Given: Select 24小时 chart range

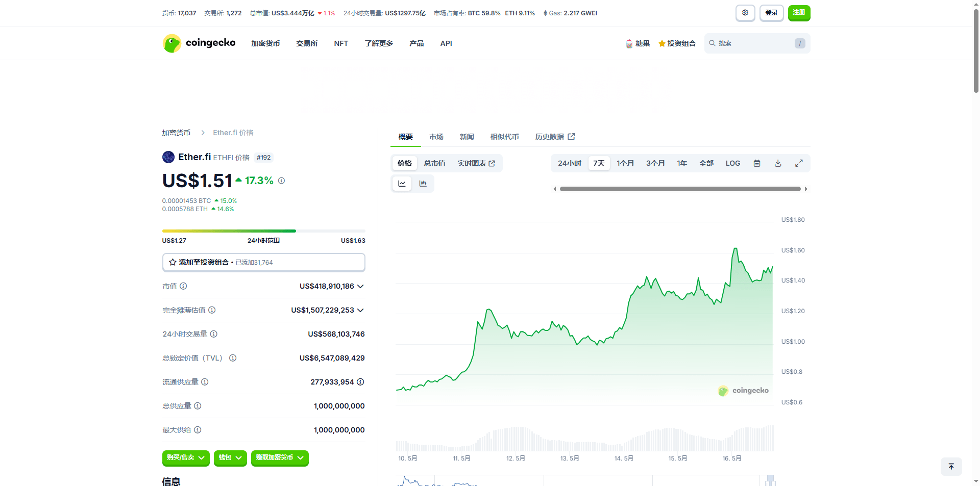Looking at the screenshot, I should (570, 163).
